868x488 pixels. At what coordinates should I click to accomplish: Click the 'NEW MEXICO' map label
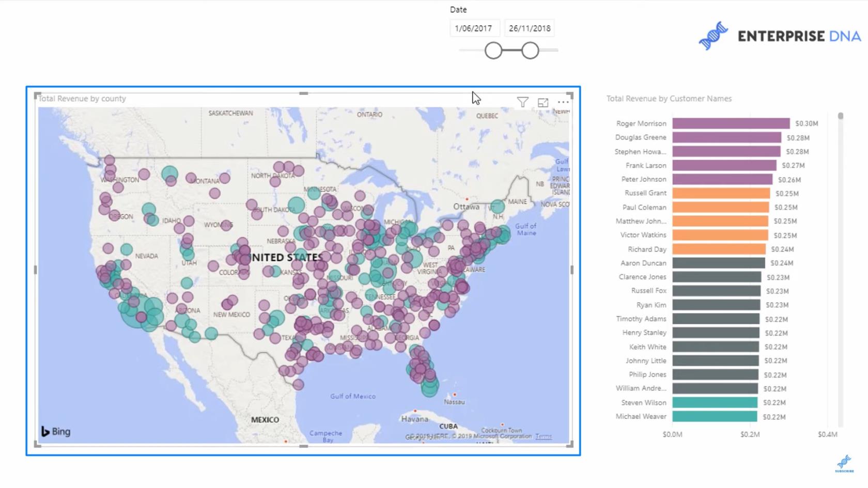click(x=231, y=314)
